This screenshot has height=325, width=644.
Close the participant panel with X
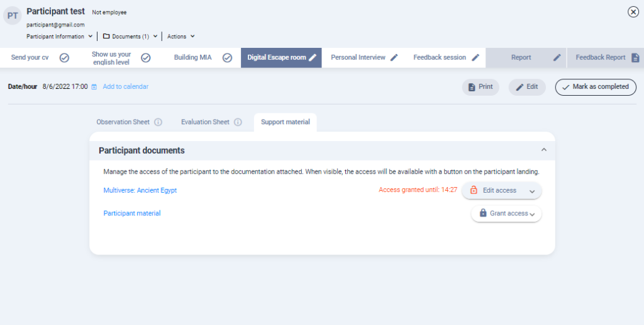click(633, 12)
